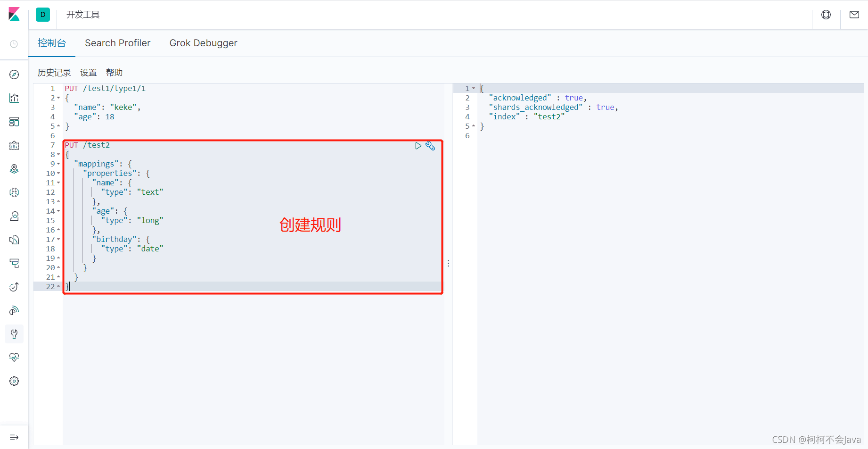Click the "long" type value
The height and width of the screenshot is (449, 868).
coord(150,221)
